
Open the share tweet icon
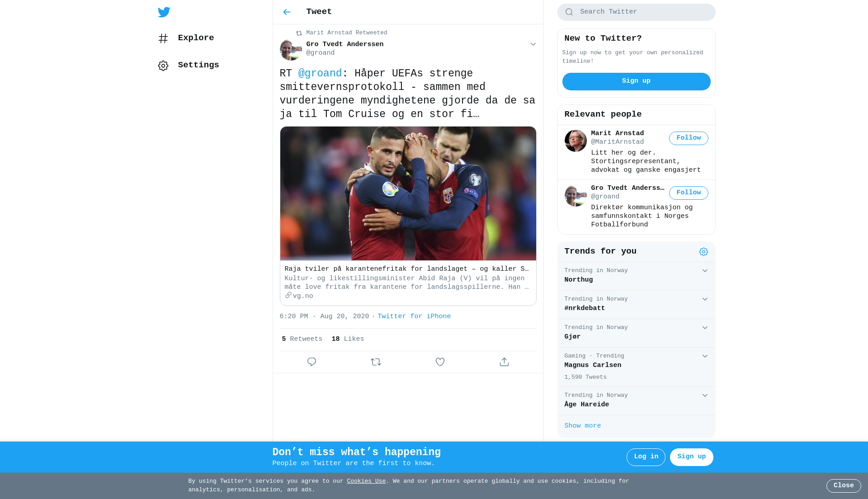(x=504, y=362)
